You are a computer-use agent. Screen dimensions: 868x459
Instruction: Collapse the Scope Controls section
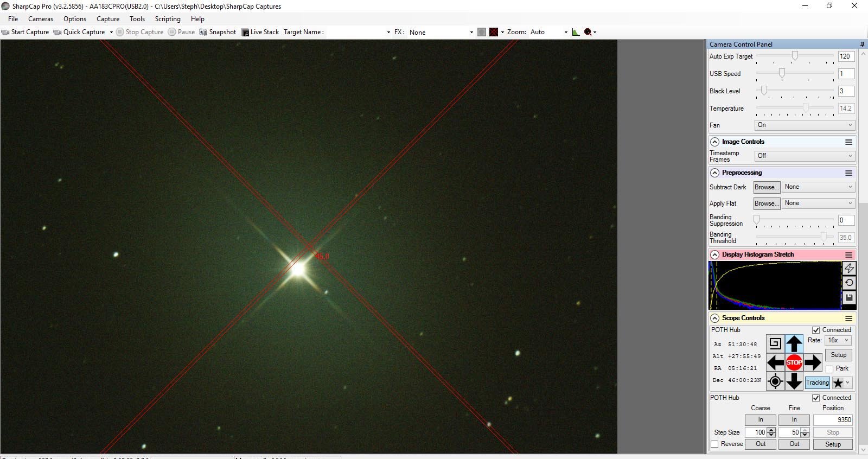(x=714, y=318)
